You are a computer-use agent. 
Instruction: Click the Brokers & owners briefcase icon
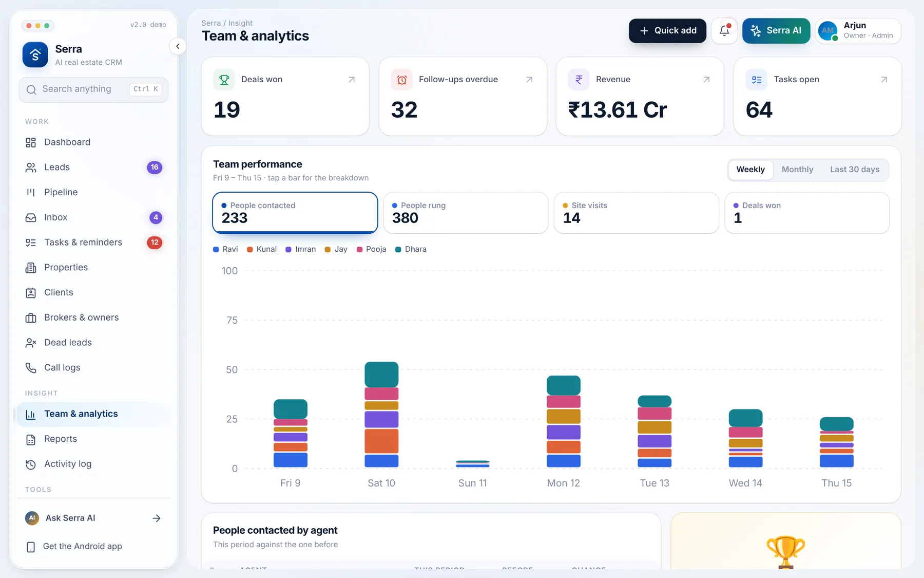[x=31, y=318]
